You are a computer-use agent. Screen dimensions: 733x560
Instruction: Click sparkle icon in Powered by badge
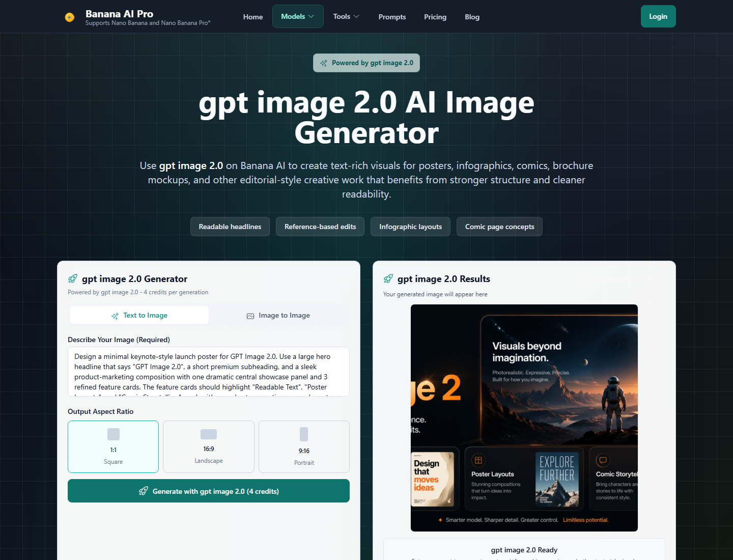(324, 63)
